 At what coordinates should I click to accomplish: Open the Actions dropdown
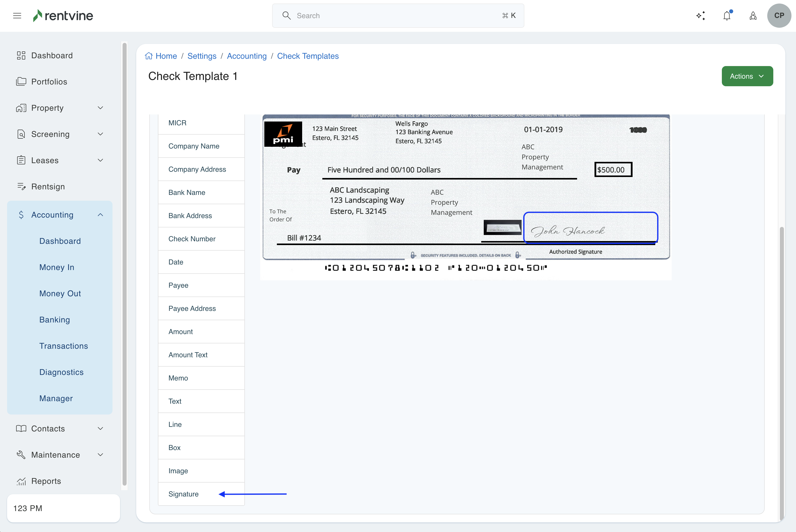coord(747,76)
